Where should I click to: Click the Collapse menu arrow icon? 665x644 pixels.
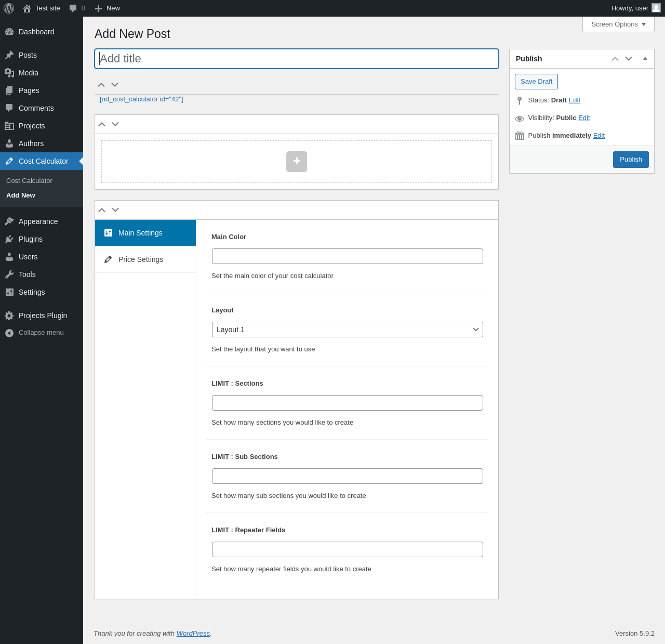pos(9,333)
